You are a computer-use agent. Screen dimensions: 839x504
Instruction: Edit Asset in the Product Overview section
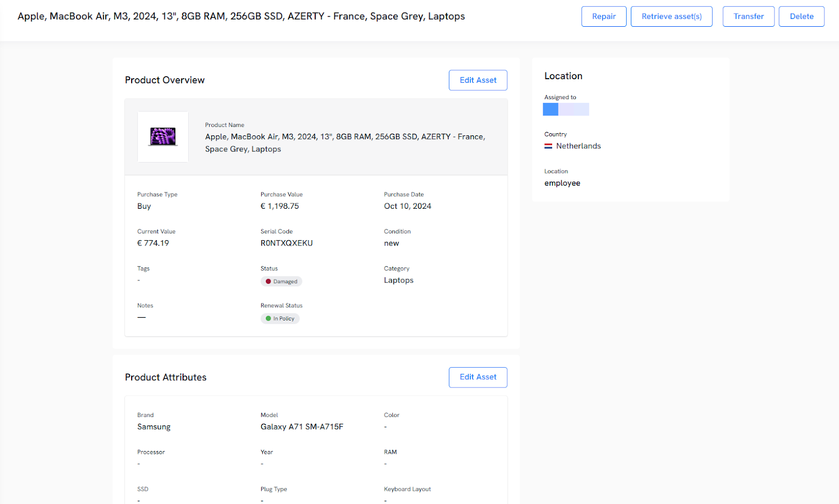click(478, 80)
